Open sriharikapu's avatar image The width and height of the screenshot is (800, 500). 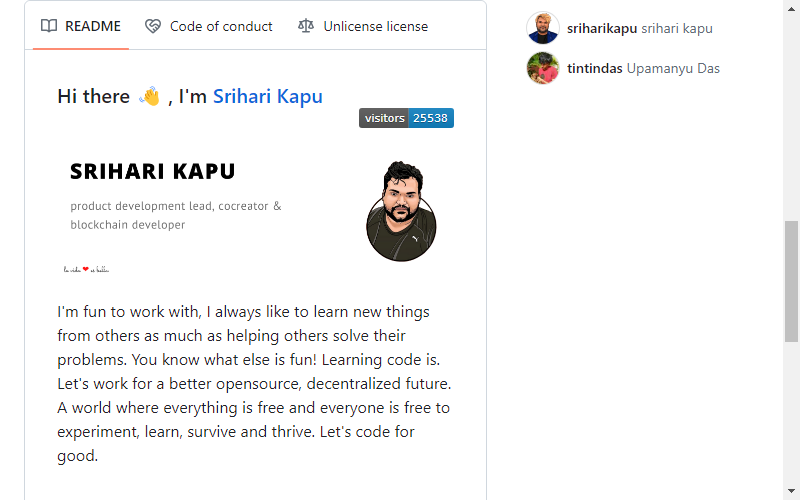[x=543, y=28]
